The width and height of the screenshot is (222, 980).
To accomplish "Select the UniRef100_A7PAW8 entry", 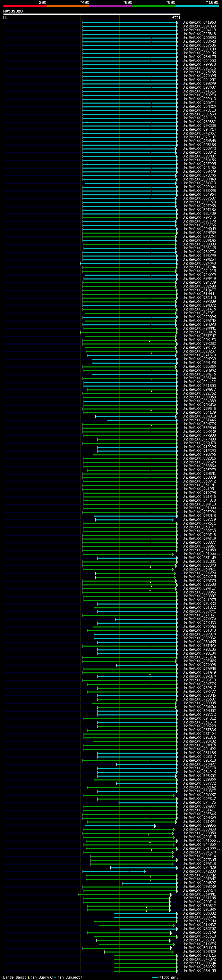I will pos(199,439).
